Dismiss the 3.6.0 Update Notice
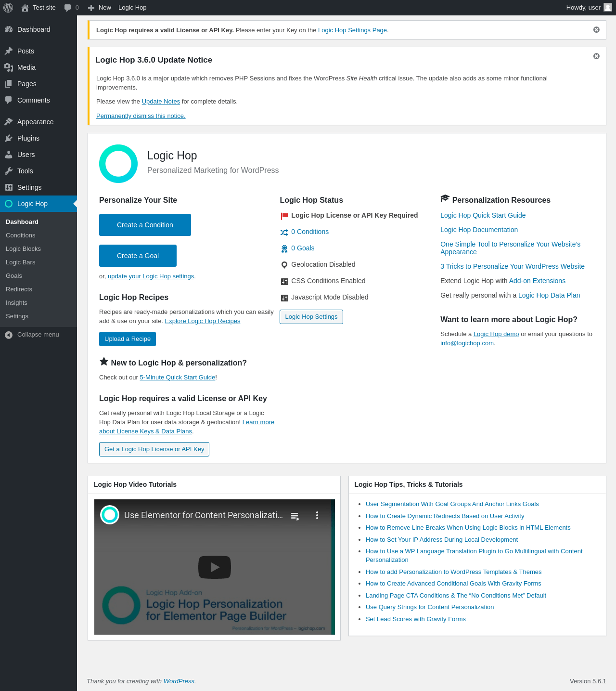 click(x=596, y=56)
